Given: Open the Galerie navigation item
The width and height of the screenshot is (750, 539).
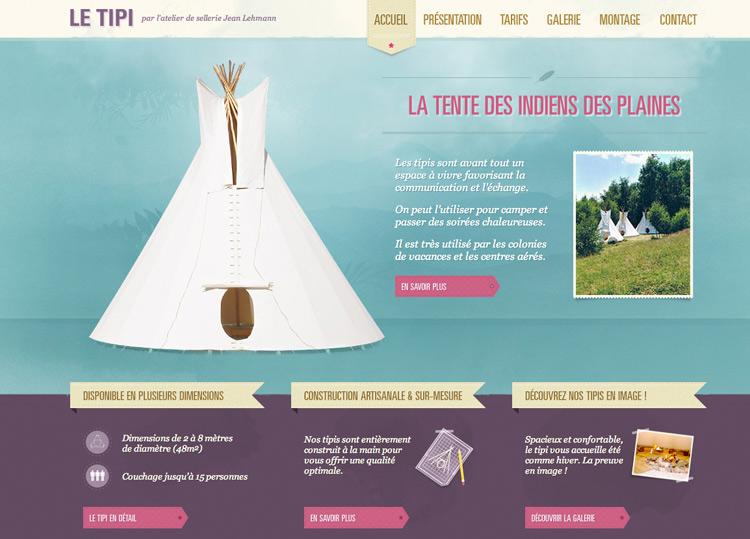Looking at the screenshot, I should click(x=563, y=20).
